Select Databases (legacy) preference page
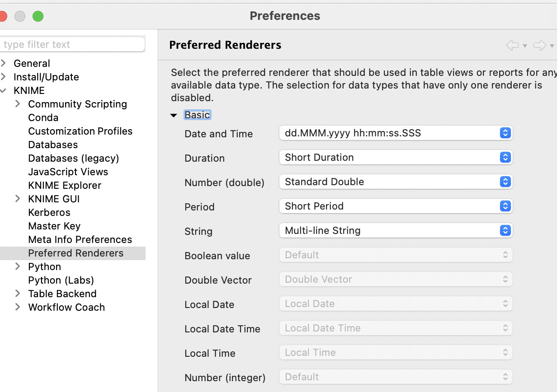Screen dimensions: 557x392 (73, 158)
